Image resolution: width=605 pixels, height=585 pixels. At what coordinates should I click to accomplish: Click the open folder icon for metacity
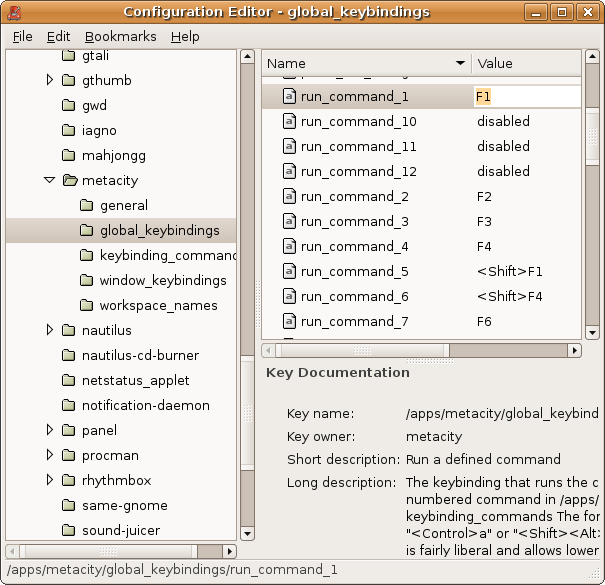tap(69, 181)
